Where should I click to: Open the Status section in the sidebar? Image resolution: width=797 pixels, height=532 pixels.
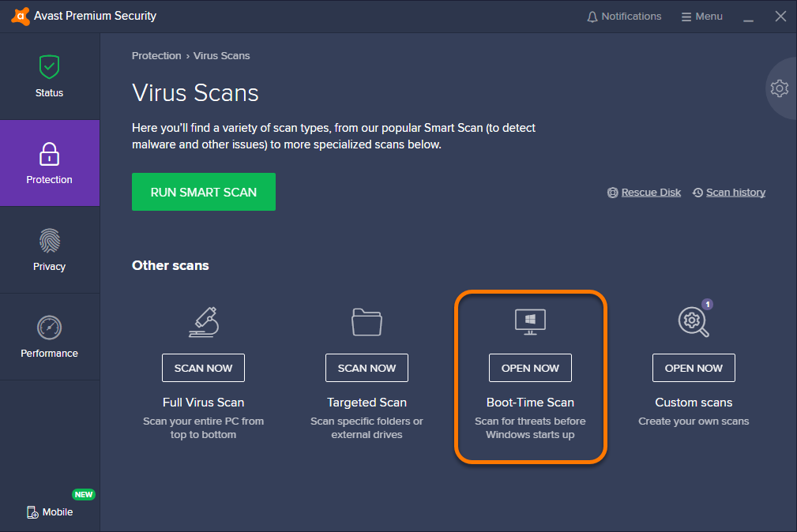point(49,75)
